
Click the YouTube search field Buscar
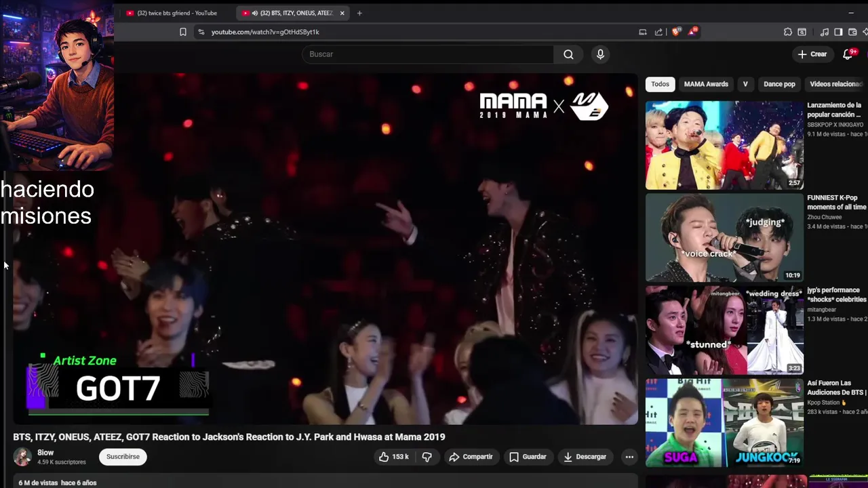(427, 54)
